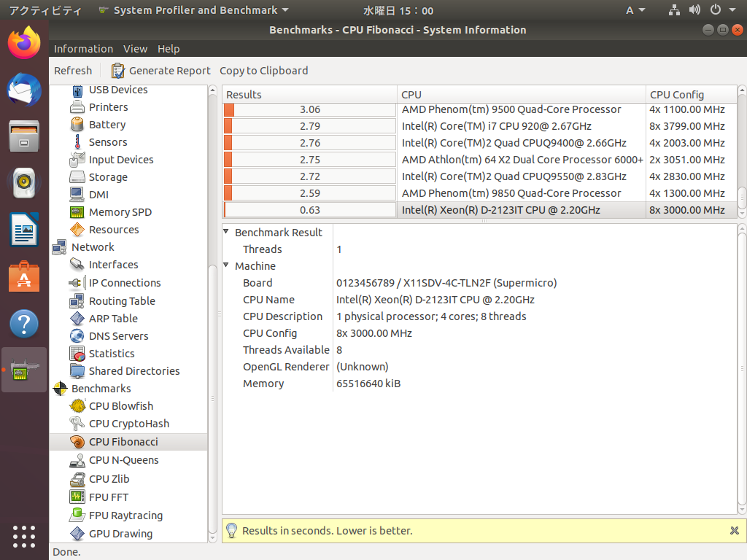Select the Network category
Image resolution: width=747 pixels, height=560 pixels.
tap(93, 247)
